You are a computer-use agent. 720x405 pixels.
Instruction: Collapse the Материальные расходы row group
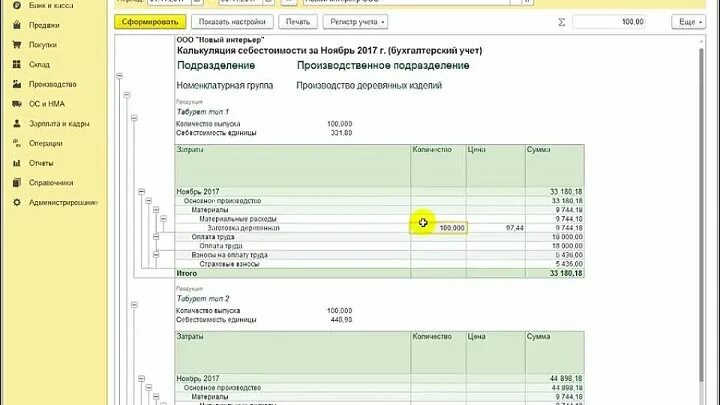coord(163,219)
